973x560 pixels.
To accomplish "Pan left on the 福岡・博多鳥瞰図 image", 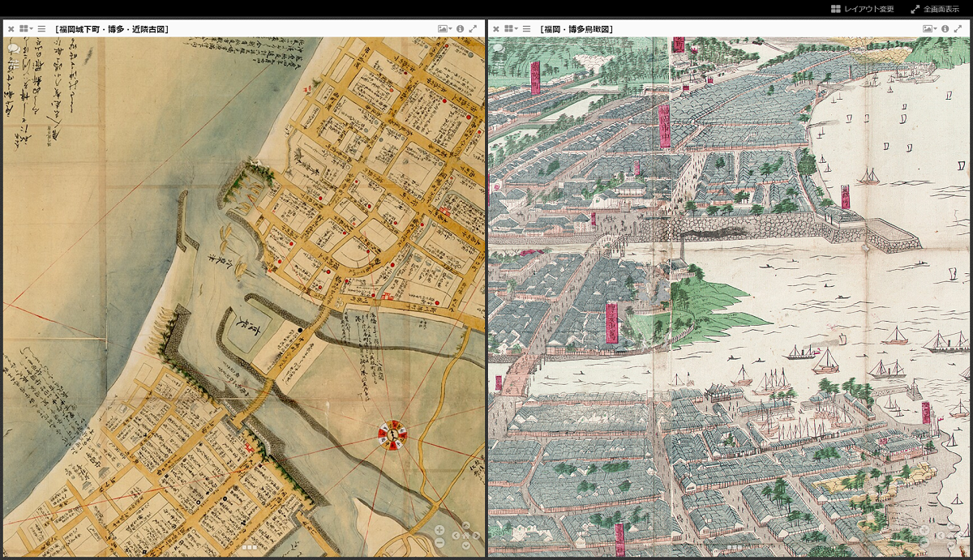I will tap(941, 535).
